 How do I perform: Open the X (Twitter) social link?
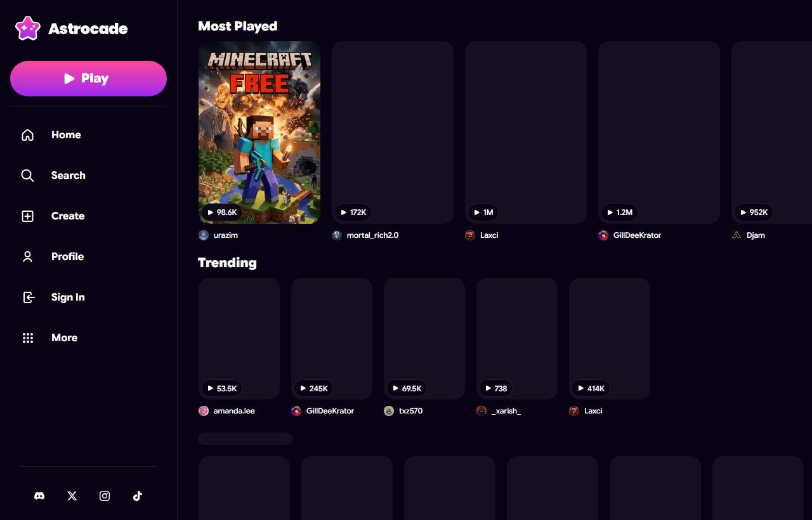(72, 496)
